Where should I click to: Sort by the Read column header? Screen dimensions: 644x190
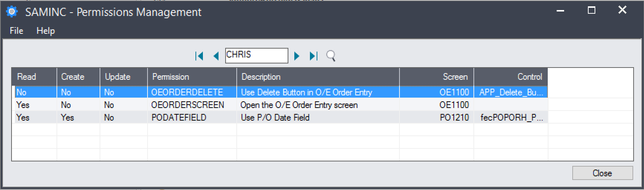point(34,77)
